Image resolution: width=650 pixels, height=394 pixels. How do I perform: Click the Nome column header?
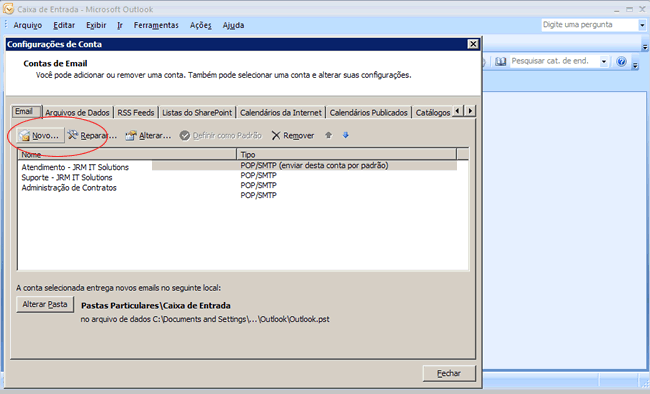coord(127,155)
